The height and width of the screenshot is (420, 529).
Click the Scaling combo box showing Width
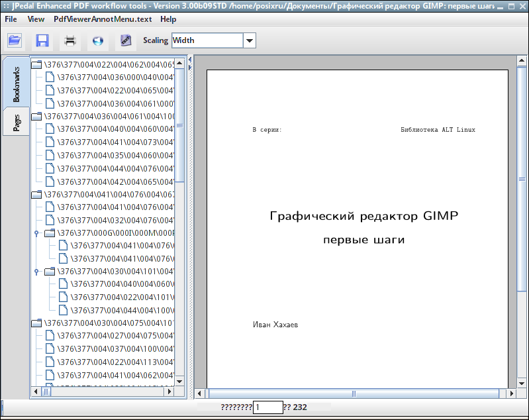tap(207, 40)
